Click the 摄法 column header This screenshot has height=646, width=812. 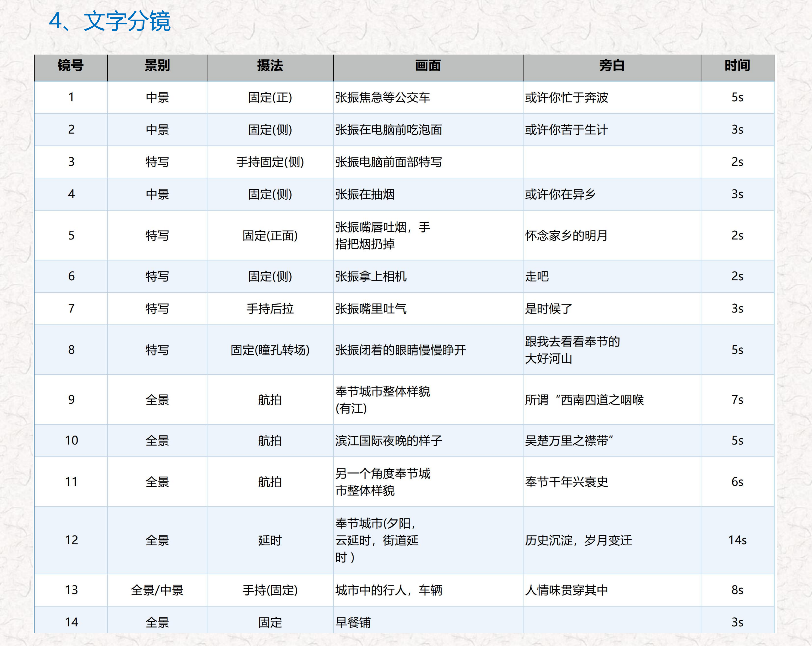[270, 66]
